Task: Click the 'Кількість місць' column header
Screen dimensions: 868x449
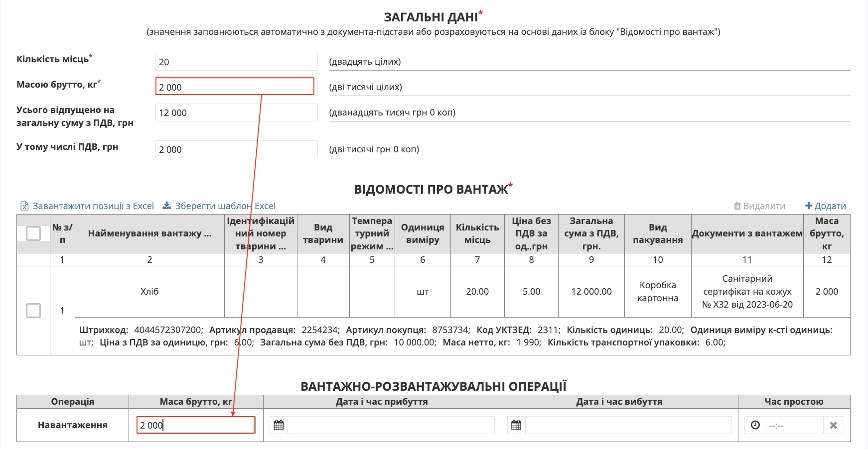Action: (x=477, y=233)
